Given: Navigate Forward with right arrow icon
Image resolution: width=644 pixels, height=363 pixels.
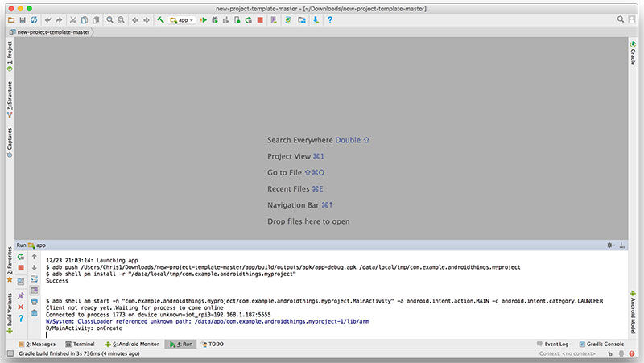Looking at the screenshot, I should pos(147,19).
